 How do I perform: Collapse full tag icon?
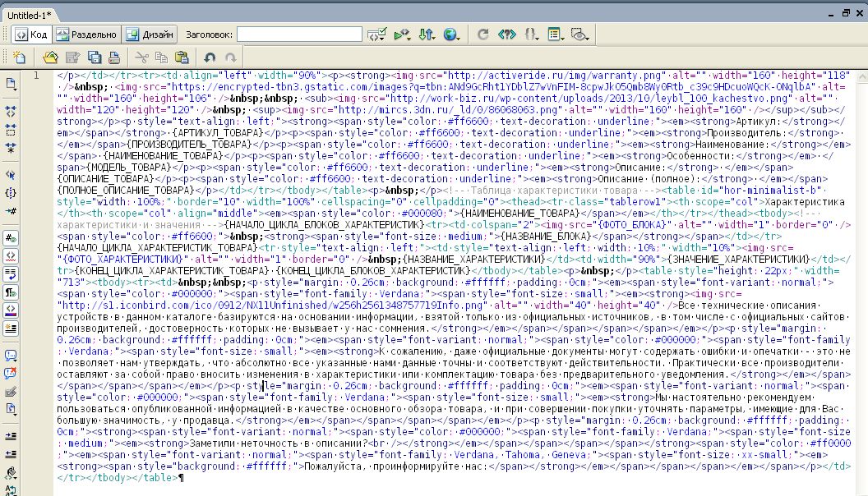tap(11, 111)
